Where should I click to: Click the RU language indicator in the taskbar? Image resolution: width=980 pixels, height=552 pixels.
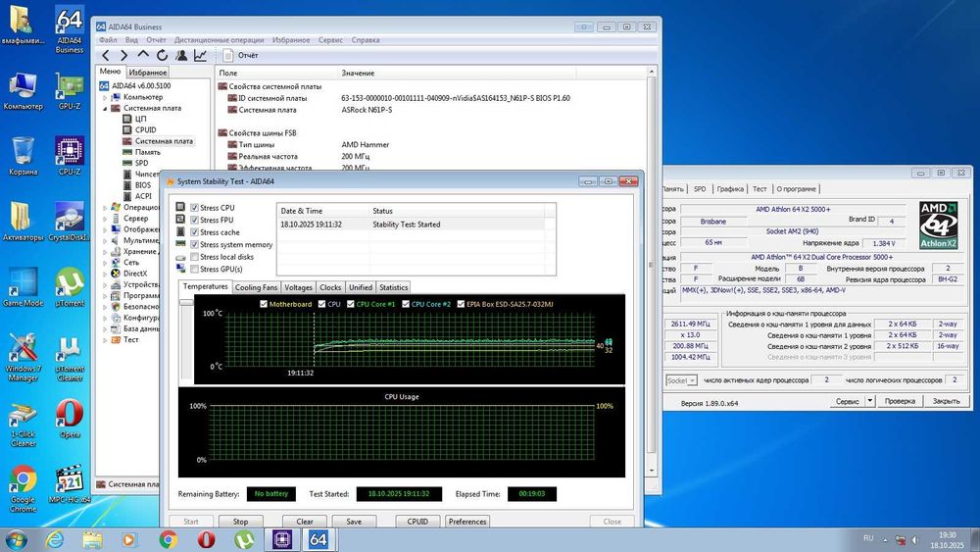(868, 538)
